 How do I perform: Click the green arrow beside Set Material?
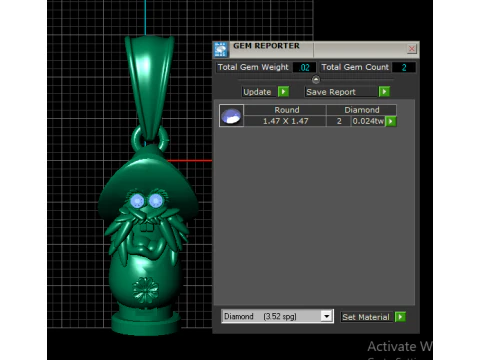(x=400, y=317)
